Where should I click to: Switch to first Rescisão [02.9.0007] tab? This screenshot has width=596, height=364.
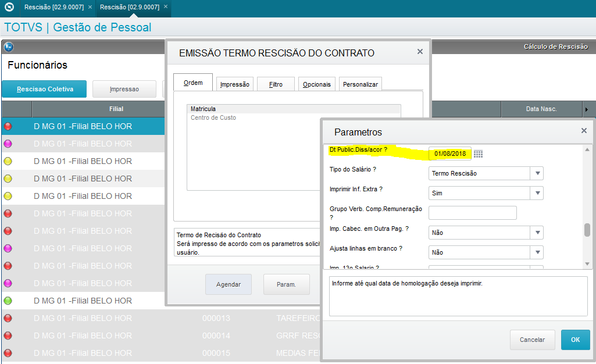[x=54, y=7]
